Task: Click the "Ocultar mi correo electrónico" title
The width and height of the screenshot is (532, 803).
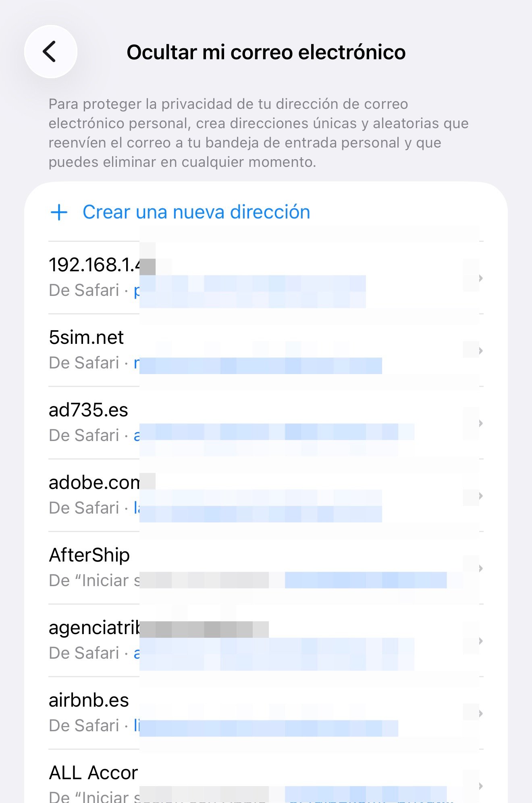Action: pos(266,52)
